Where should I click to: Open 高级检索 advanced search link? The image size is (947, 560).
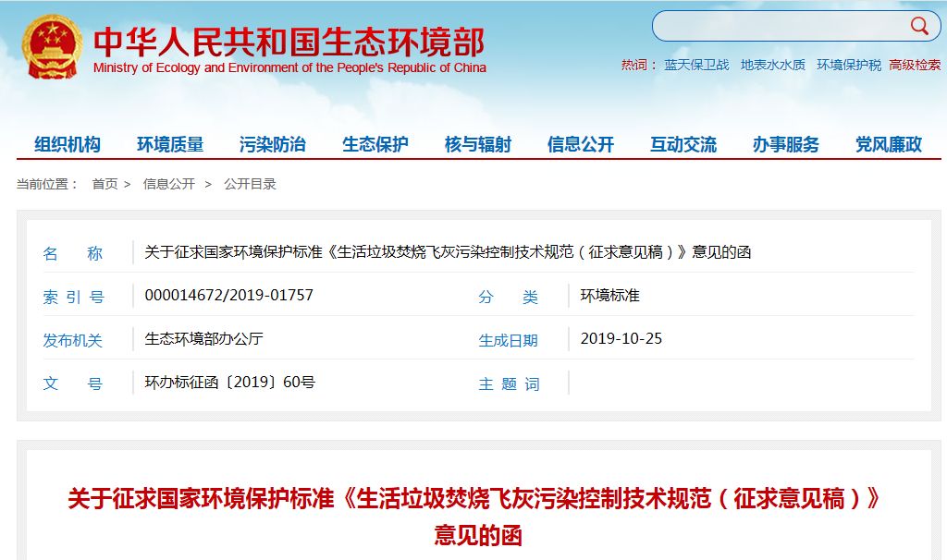915,66
